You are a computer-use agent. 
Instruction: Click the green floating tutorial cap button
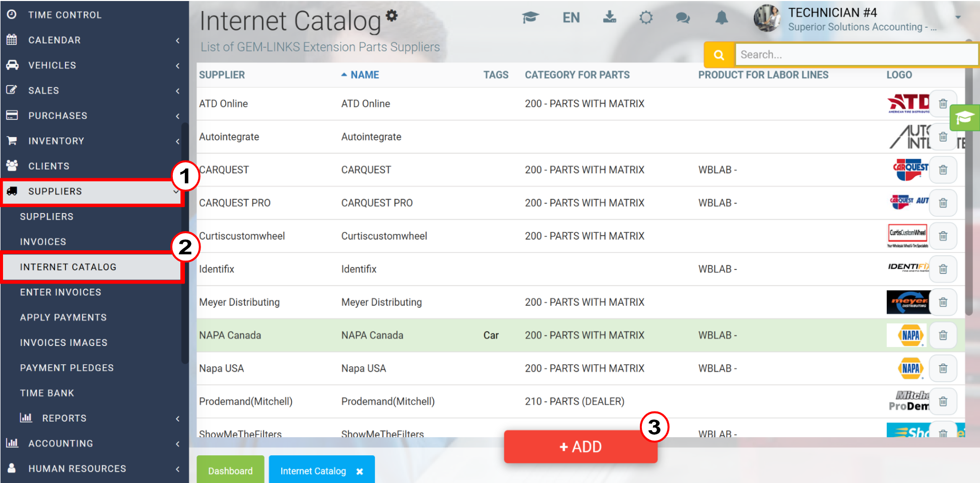(964, 118)
